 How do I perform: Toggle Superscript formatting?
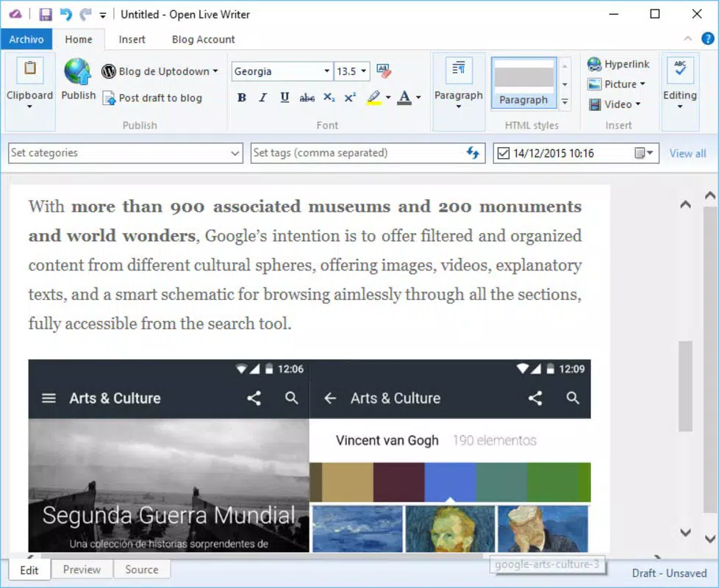point(350,97)
